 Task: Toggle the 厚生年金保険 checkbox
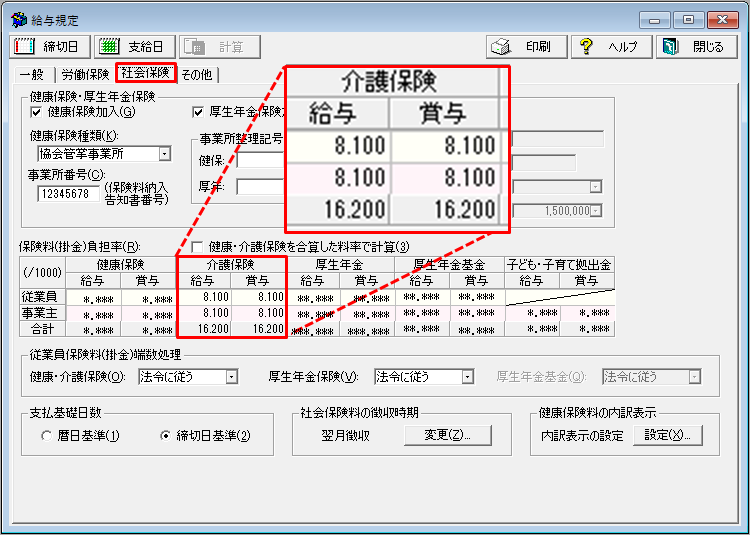[x=197, y=112]
